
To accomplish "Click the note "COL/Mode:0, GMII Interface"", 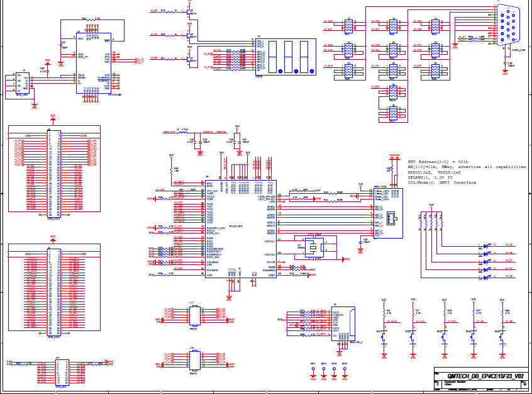I will pos(441,183).
